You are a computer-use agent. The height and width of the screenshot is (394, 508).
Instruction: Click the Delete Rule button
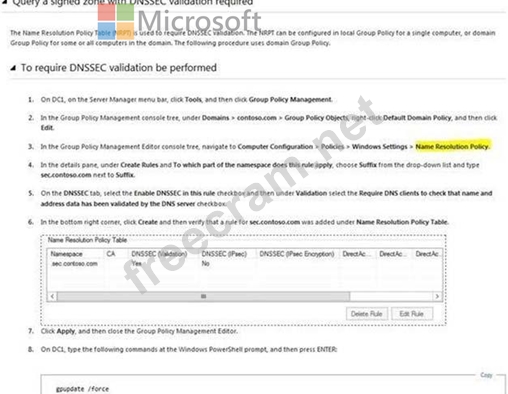pyautogui.click(x=367, y=314)
